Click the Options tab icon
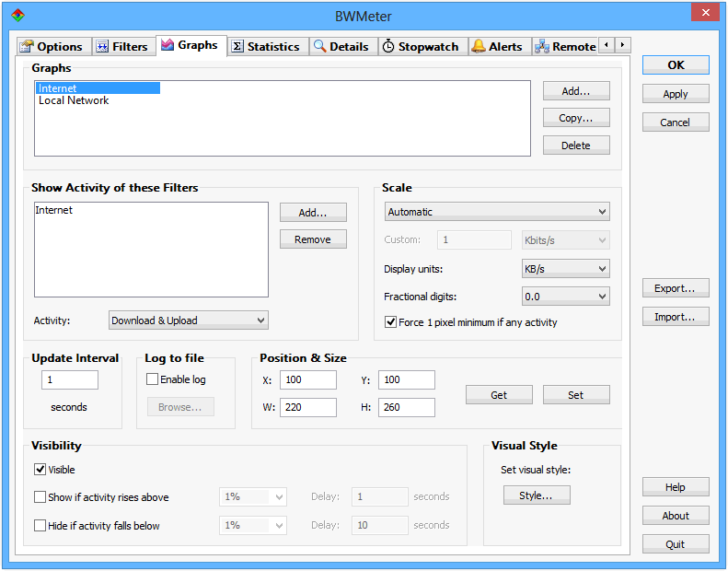This screenshot has height=571, width=728. [x=27, y=46]
